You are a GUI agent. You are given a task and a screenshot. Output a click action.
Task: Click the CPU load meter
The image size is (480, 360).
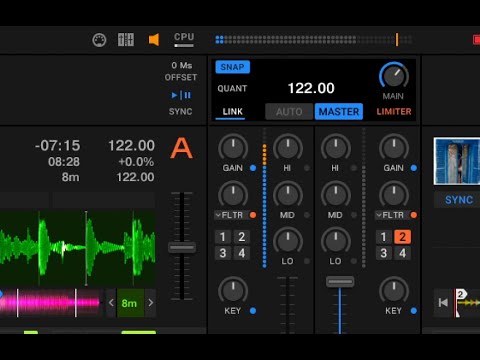tap(184, 40)
